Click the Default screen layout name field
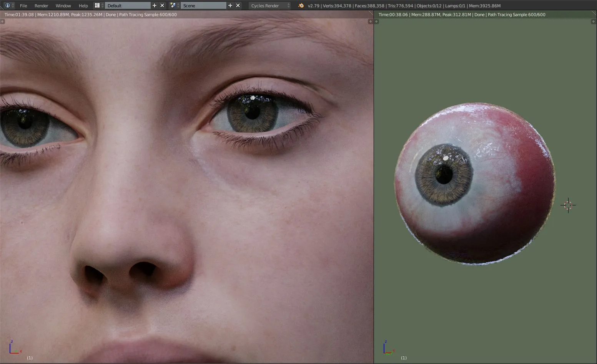Screen dimensions: 597x364 pyautogui.click(x=128, y=5)
